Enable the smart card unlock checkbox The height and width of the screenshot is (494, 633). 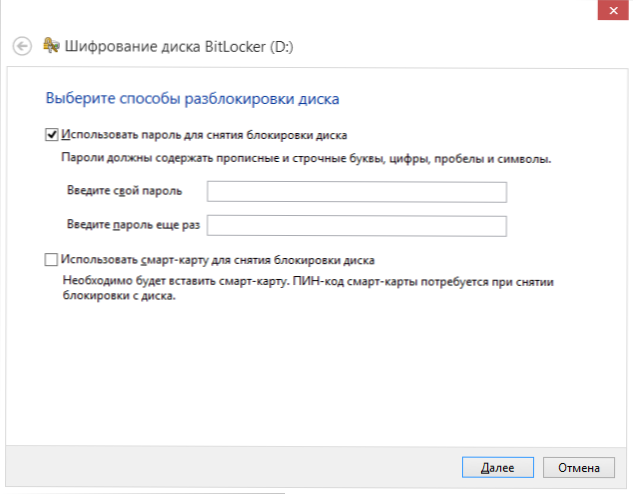51,260
